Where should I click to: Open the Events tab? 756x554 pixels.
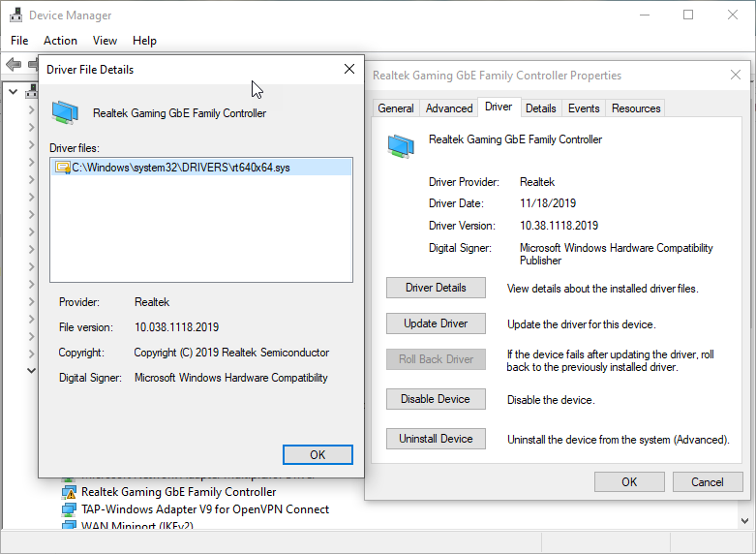[584, 108]
